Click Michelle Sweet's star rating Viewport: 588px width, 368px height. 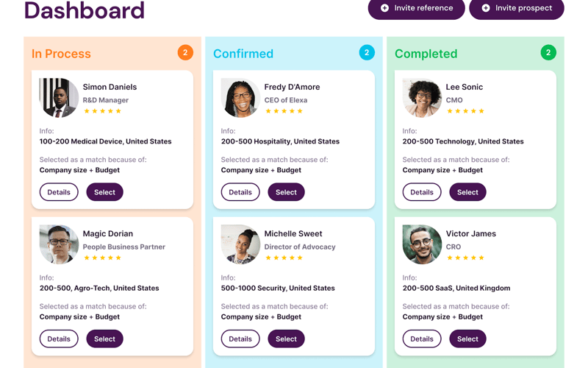tap(284, 258)
